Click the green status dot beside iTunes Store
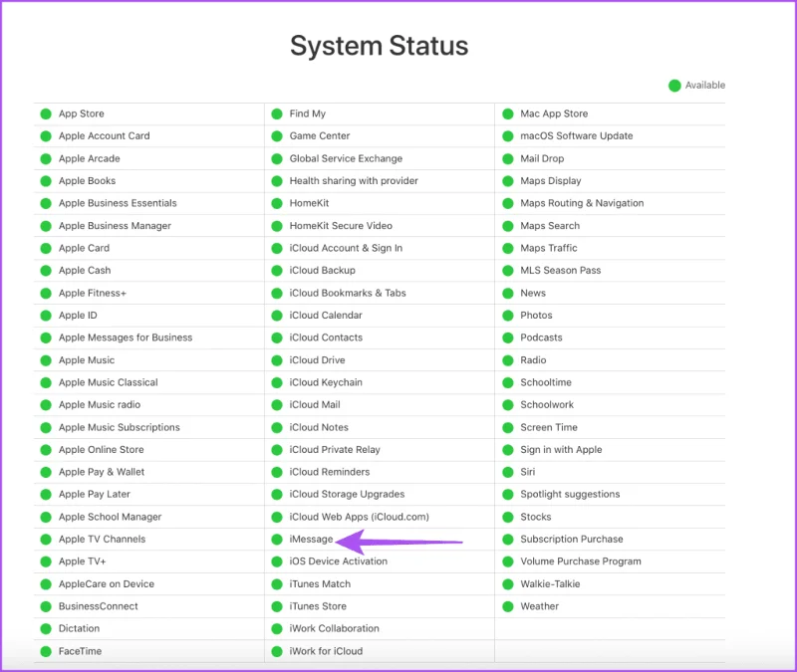Screen dimensions: 797x672 pos(277,606)
